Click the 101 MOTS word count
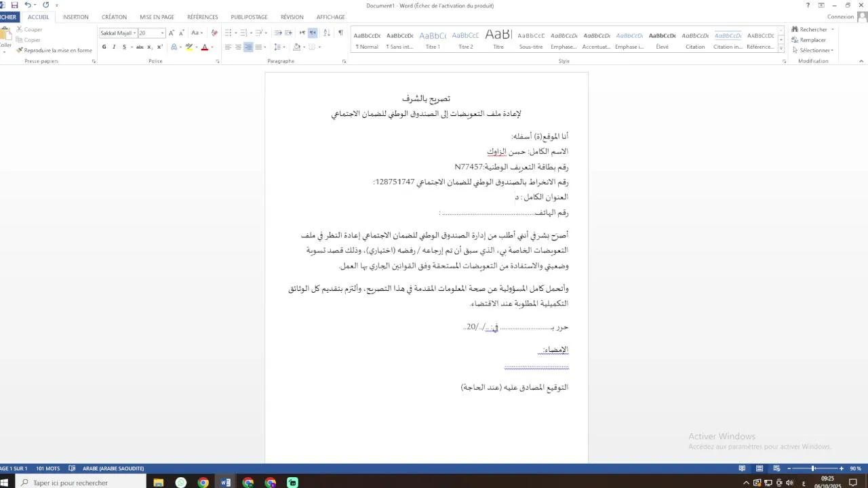Viewport: 868px width, 488px height. [x=47, y=468]
